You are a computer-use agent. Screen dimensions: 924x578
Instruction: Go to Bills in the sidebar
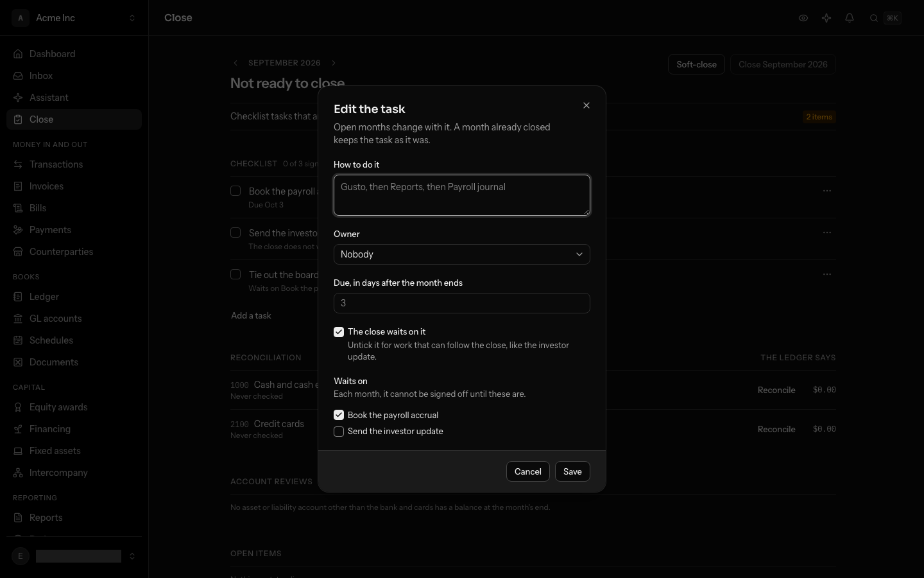[x=74, y=208]
